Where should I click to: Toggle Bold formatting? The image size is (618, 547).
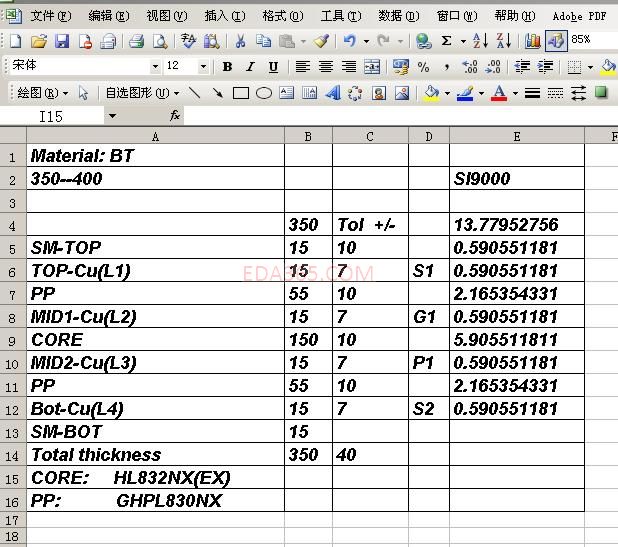227,67
